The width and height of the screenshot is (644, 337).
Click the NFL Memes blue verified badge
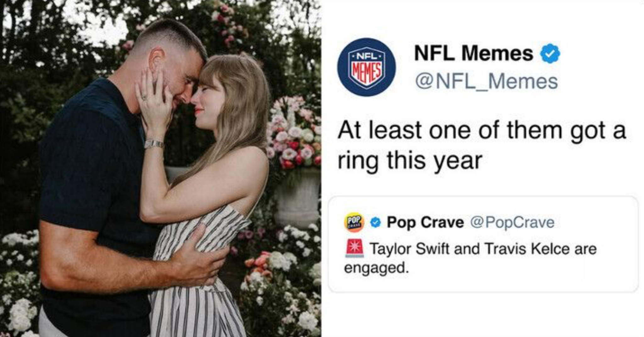[550, 54]
